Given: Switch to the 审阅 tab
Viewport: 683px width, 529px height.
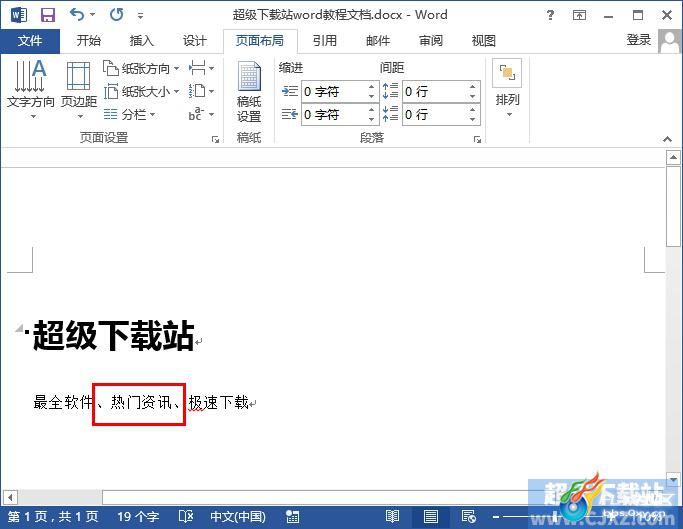Looking at the screenshot, I should coord(431,41).
